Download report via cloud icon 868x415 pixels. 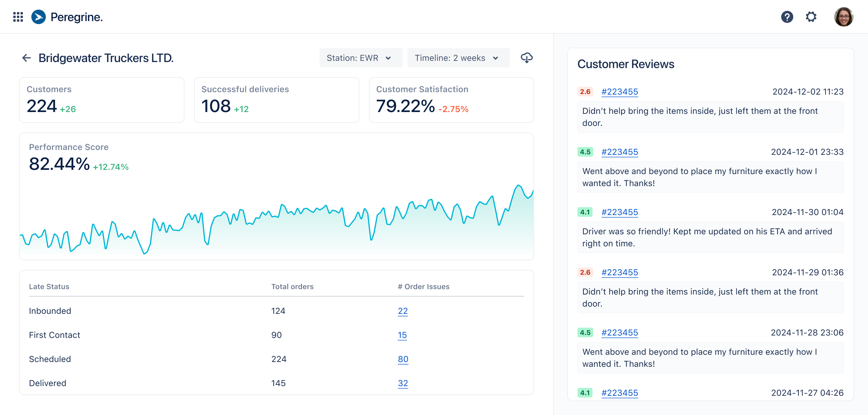(x=526, y=58)
